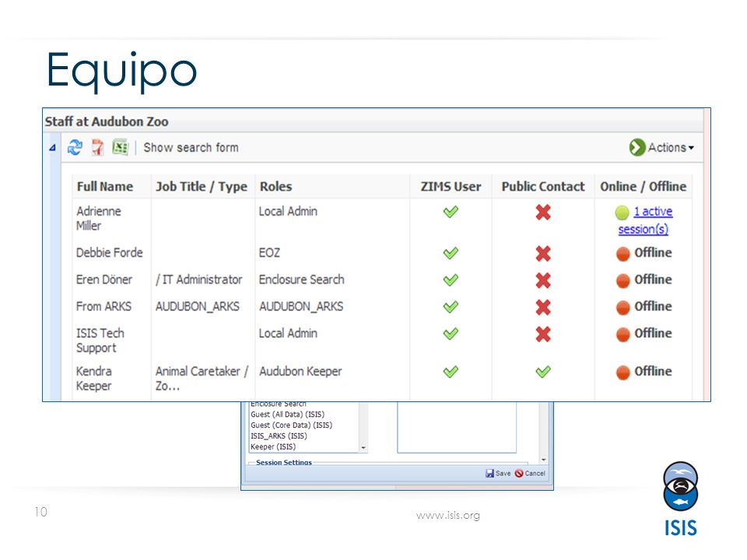
Task: Click Local Admin role for Adrienne Miller
Action: tap(288, 212)
